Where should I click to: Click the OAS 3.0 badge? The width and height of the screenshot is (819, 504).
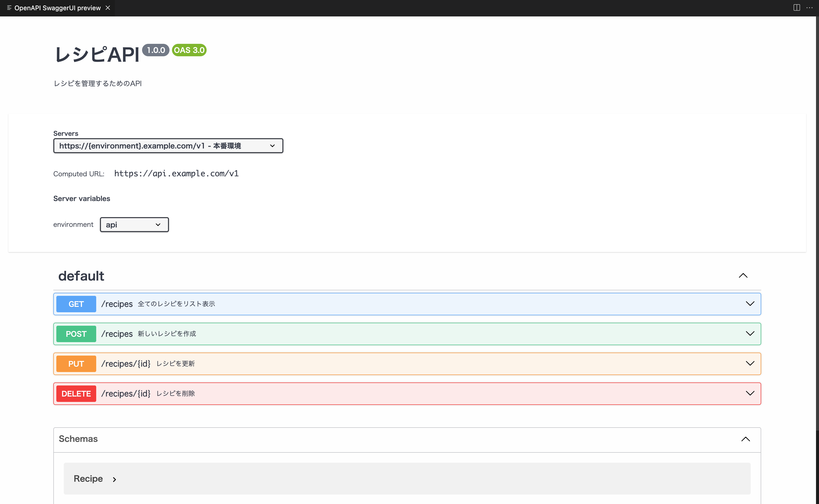pyautogui.click(x=189, y=50)
